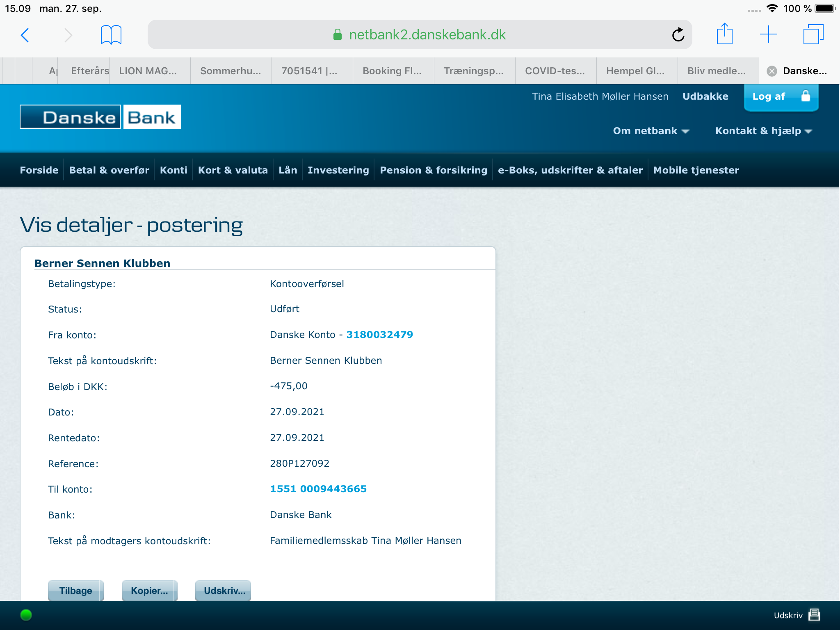The image size is (840, 630).
Task: Click the green status dot in footer
Action: (26, 615)
